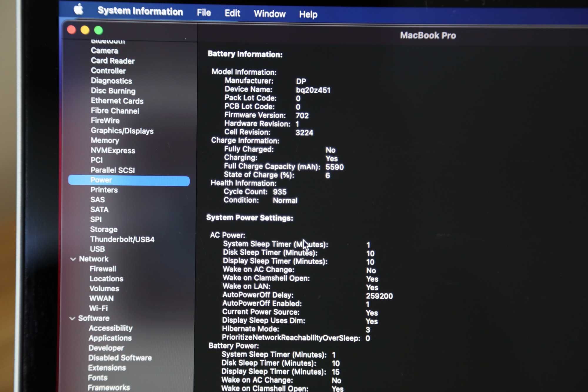This screenshot has width=588, height=392.
Task: Select Parallel SCSI in the sidebar
Action: pyautogui.click(x=113, y=170)
